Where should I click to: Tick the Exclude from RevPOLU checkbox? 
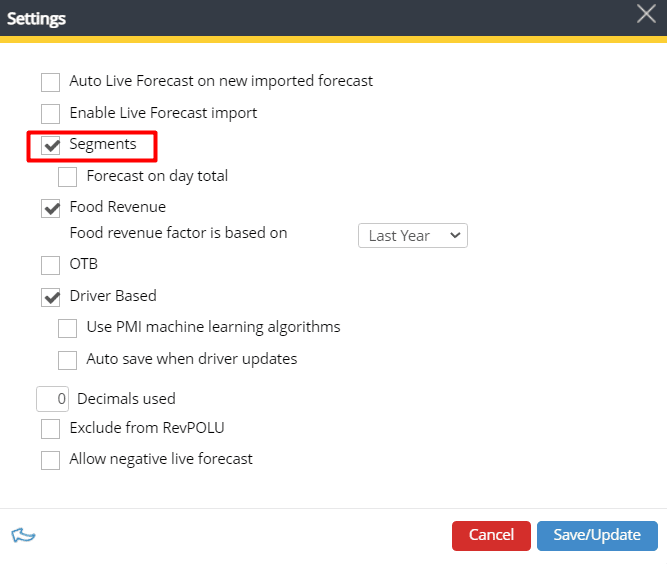tap(51, 429)
